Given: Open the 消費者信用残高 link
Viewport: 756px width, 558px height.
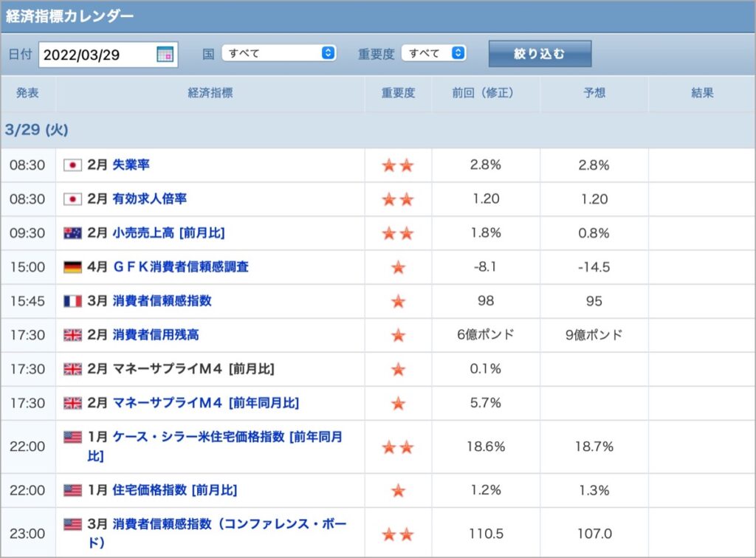Looking at the screenshot, I should tap(156, 334).
